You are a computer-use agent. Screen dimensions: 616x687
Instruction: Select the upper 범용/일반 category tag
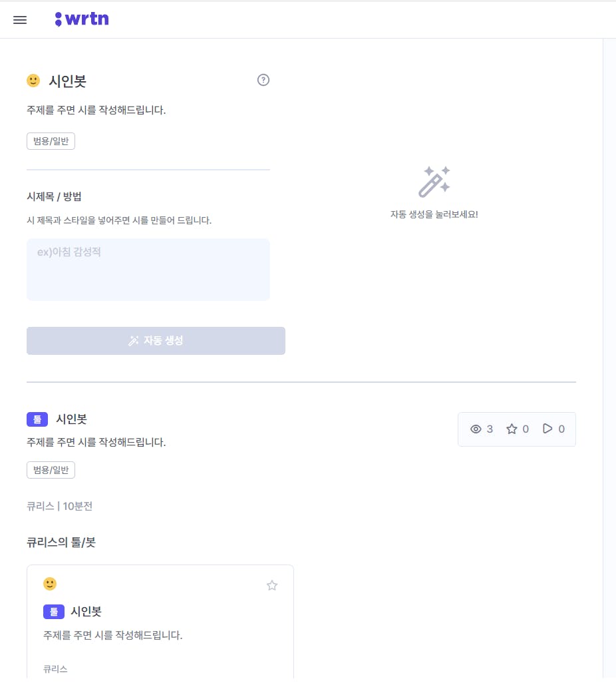click(x=51, y=141)
